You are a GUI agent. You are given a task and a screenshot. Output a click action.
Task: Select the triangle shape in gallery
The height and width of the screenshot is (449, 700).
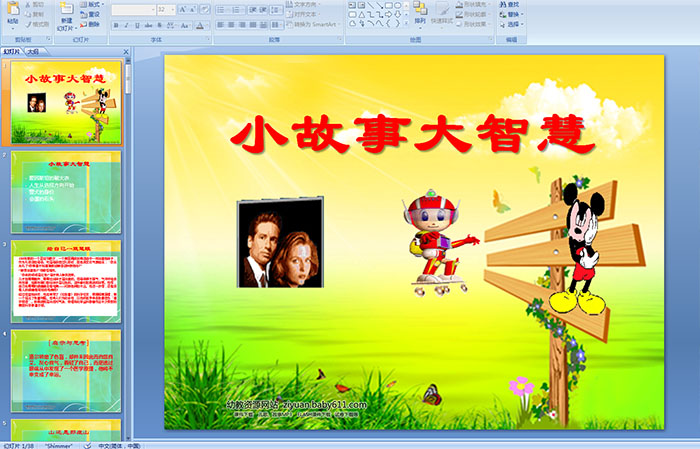361,14
